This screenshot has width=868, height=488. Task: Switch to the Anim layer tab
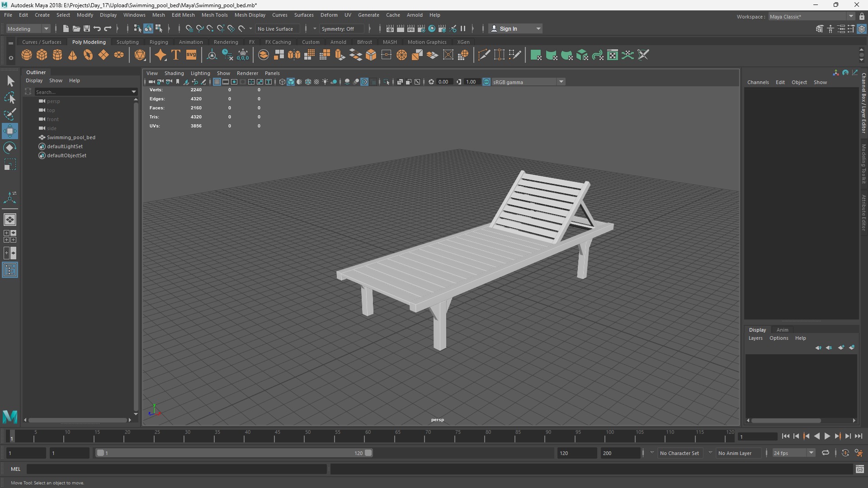(782, 330)
